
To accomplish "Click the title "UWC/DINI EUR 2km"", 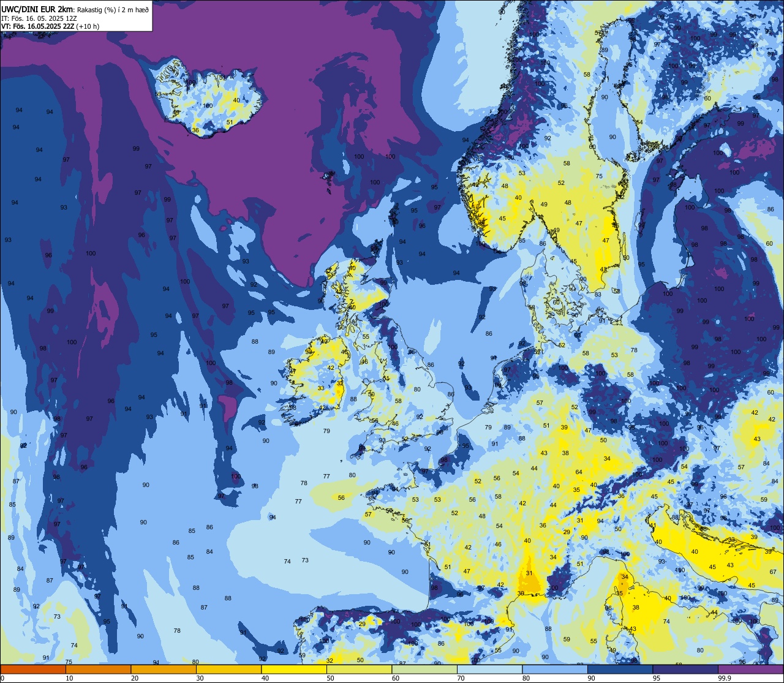I will [37, 9].
